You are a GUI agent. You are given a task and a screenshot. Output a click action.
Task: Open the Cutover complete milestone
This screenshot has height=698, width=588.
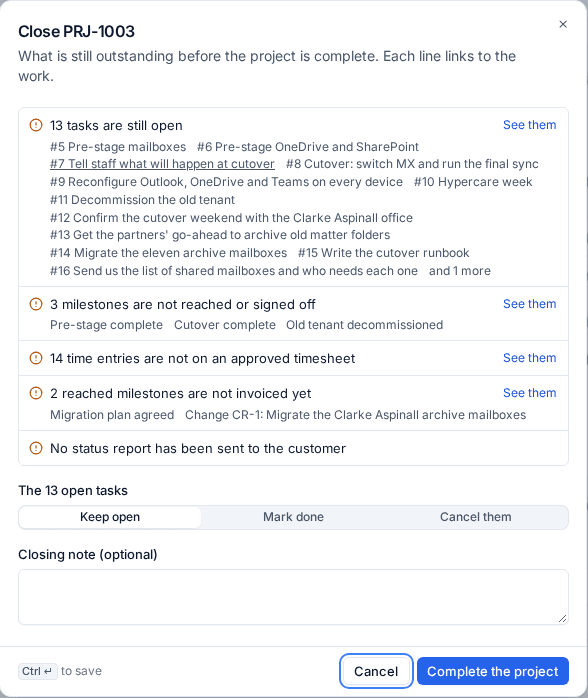225,325
